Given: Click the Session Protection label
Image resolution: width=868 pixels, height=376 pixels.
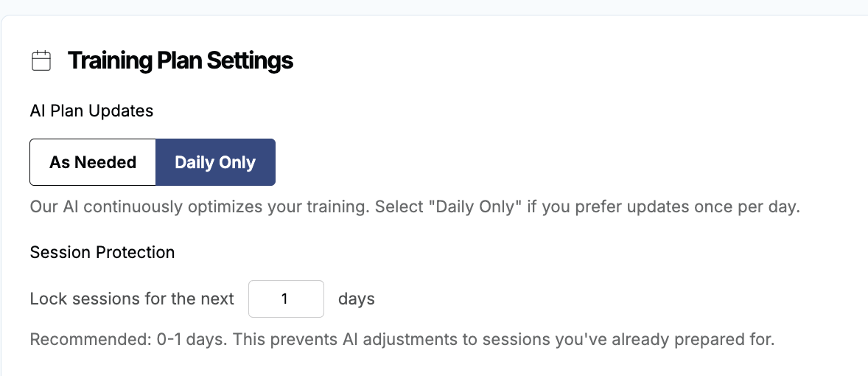Looking at the screenshot, I should pos(102,252).
